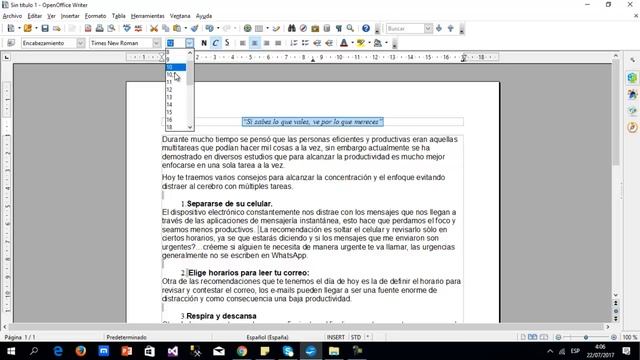
Task: Toggle Nonprinting Characters pilcrow icon
Action: pos(338,28)
